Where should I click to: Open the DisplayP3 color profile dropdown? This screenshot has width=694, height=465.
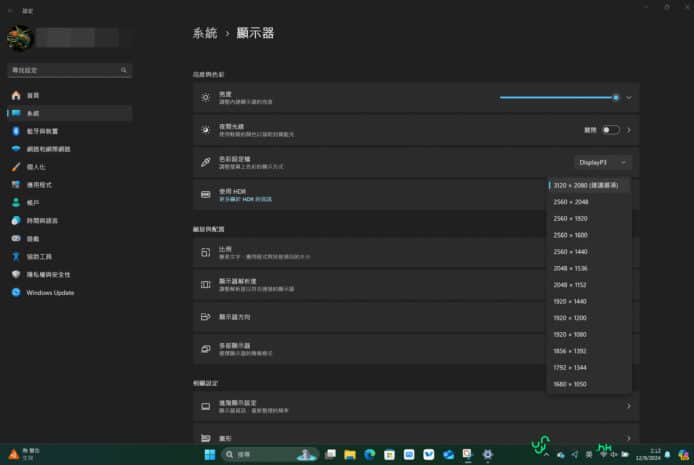[603, 162]
